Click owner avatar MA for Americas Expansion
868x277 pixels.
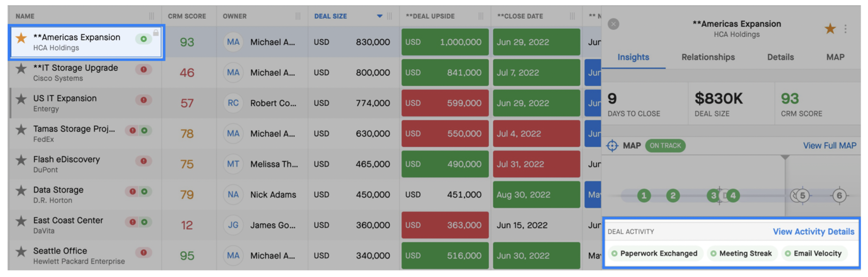pyautogui.click(x=233, y=42)
